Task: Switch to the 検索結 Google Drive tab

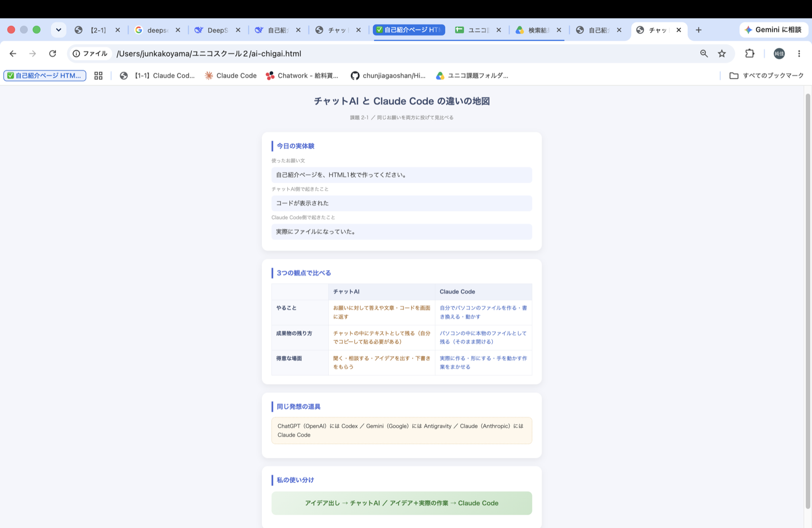Action: click(532, 30)
